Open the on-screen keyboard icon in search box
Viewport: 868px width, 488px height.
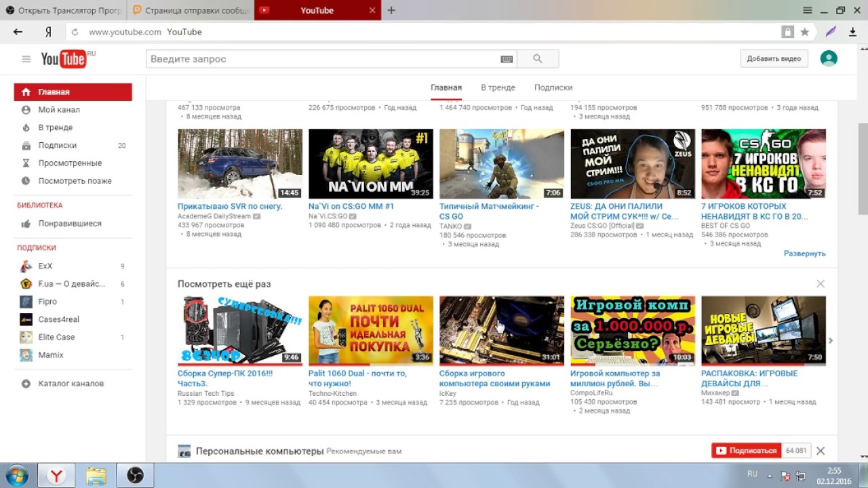point(507,59)
